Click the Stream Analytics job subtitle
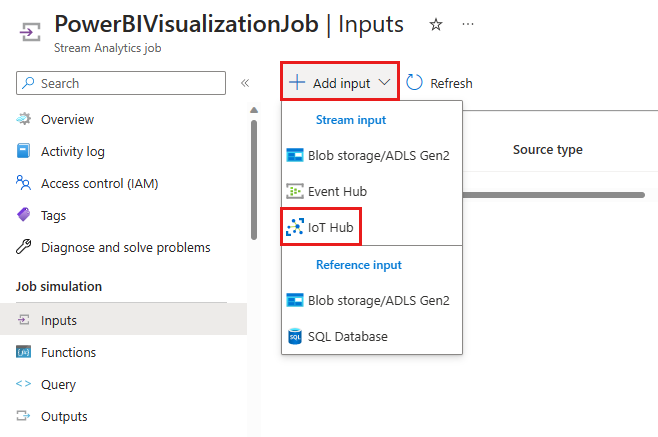The height and width of the screenshot is (437, 658). (107, 48)
